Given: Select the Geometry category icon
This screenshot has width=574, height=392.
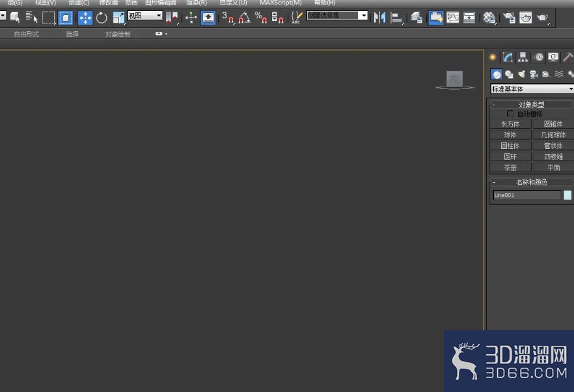Looking at the screenshot, I should tap(497, 75).
